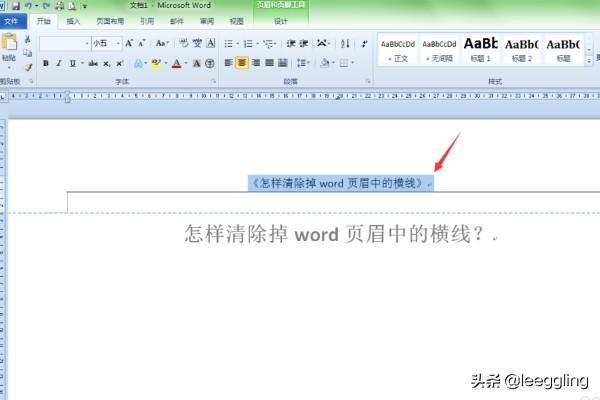Switch to the 插入 ribbon tab
Viewport: 600px width, 400px height.
coord(74,20)
